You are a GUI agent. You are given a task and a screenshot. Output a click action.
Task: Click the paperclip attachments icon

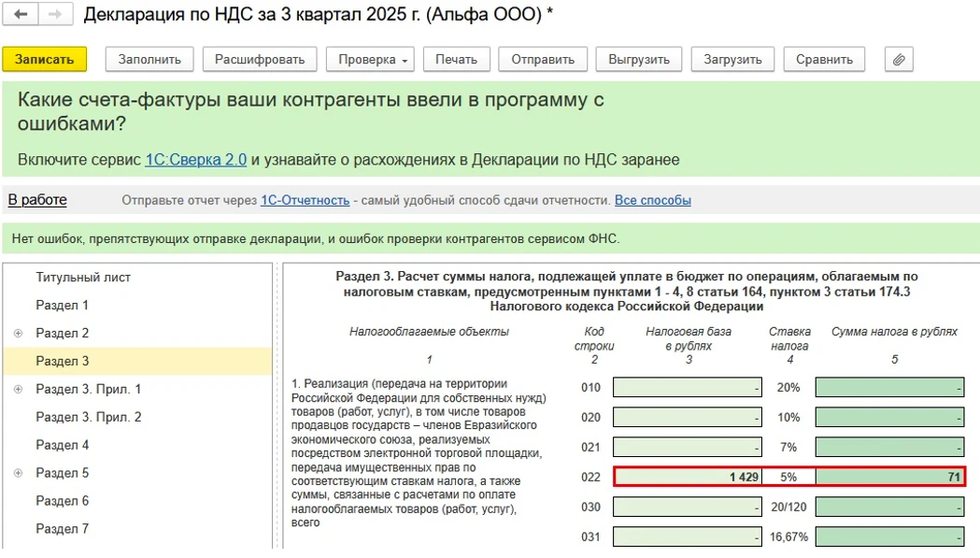click(x=898, y=59)
